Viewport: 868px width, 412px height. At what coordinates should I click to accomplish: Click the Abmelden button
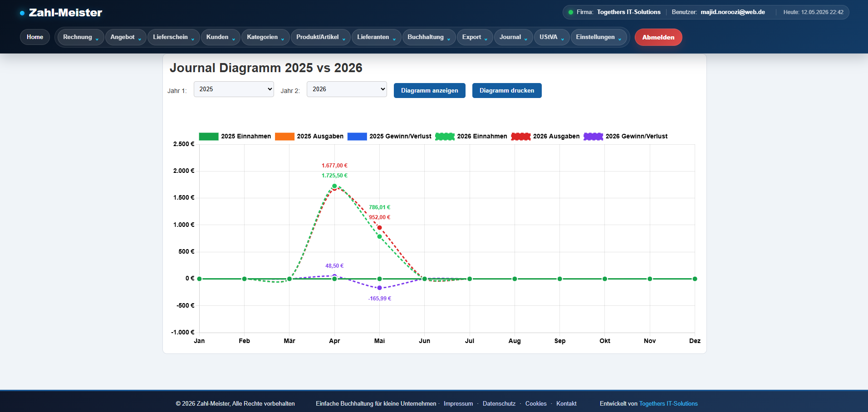658,37
